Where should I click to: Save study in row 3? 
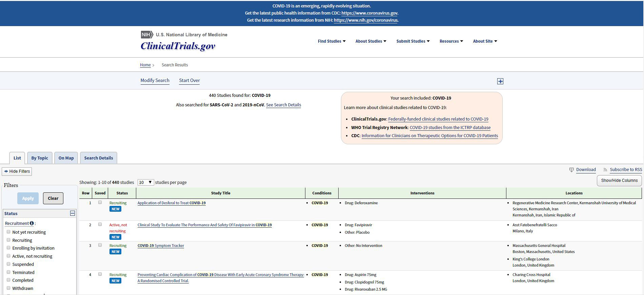tap(100, 245)
